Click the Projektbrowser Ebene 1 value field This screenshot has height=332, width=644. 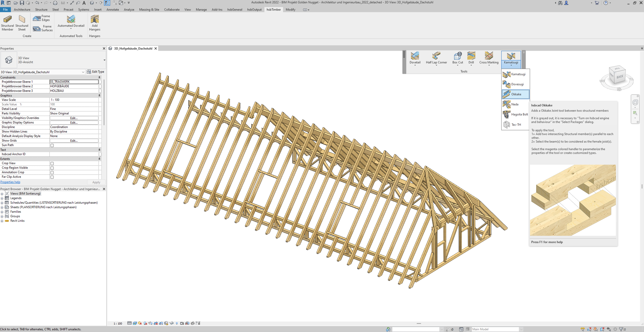(74, 82)
